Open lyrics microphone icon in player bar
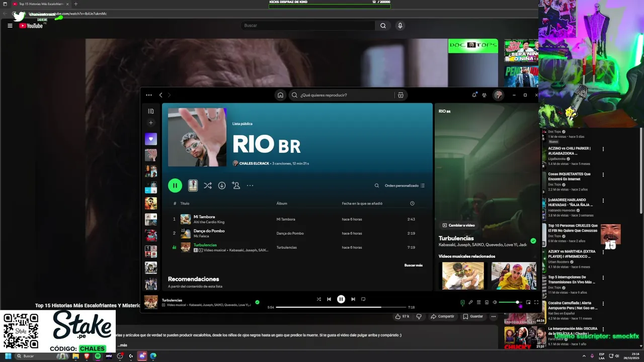 (x=470, y=302)
